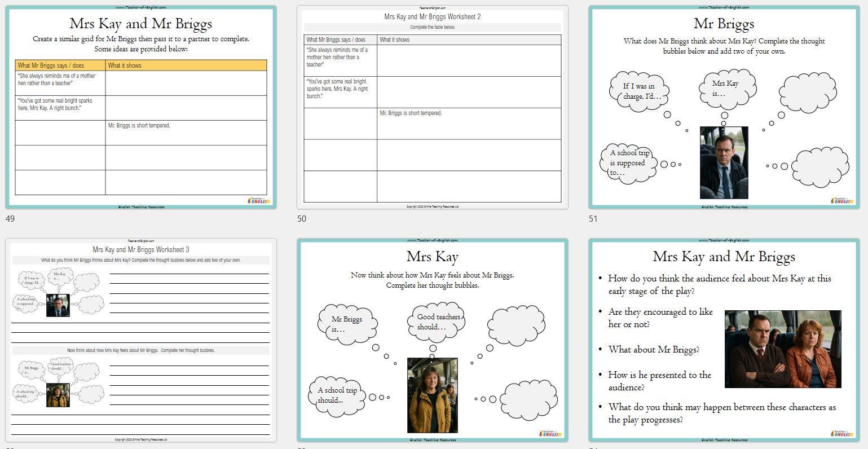Screen dimensions: 868x449
Task: Click "Mr. Briggs is short tempered" cell in Worksheet 2
Action: pyautogui.click(x=469, y=123)
